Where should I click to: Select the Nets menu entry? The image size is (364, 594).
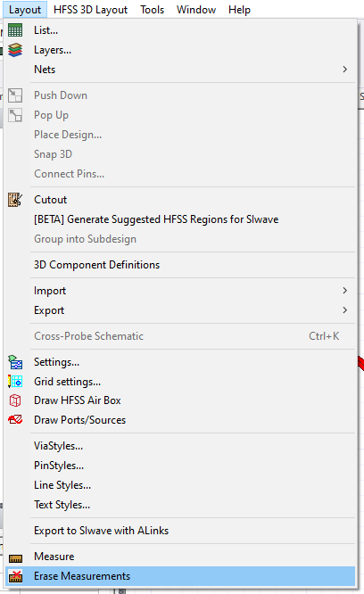180,70
